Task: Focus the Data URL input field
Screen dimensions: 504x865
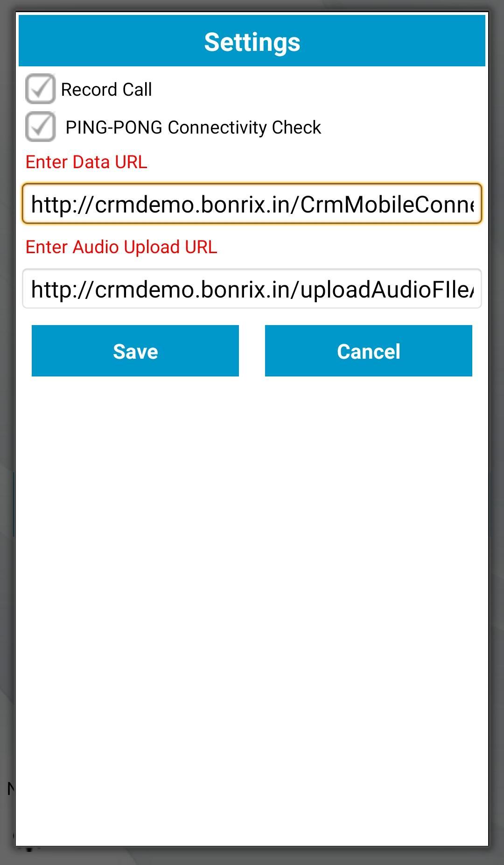Action: (x=252, y=204)
